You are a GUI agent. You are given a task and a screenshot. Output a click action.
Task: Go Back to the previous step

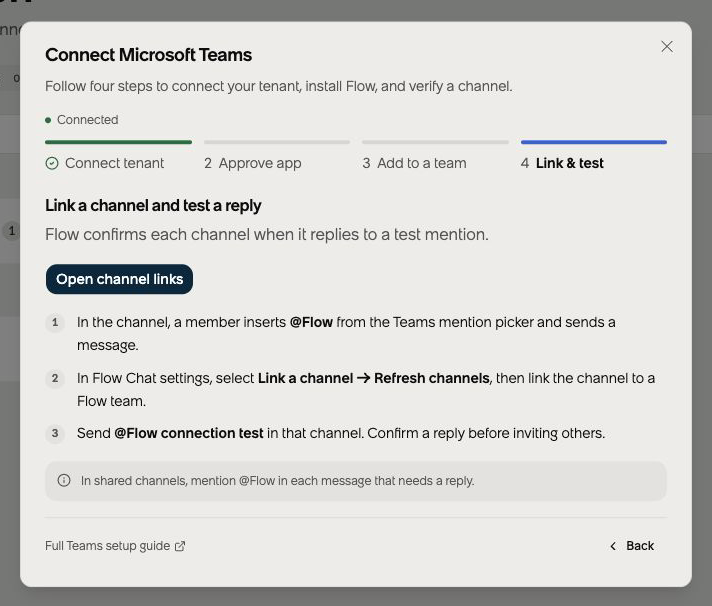coord(632,546)
